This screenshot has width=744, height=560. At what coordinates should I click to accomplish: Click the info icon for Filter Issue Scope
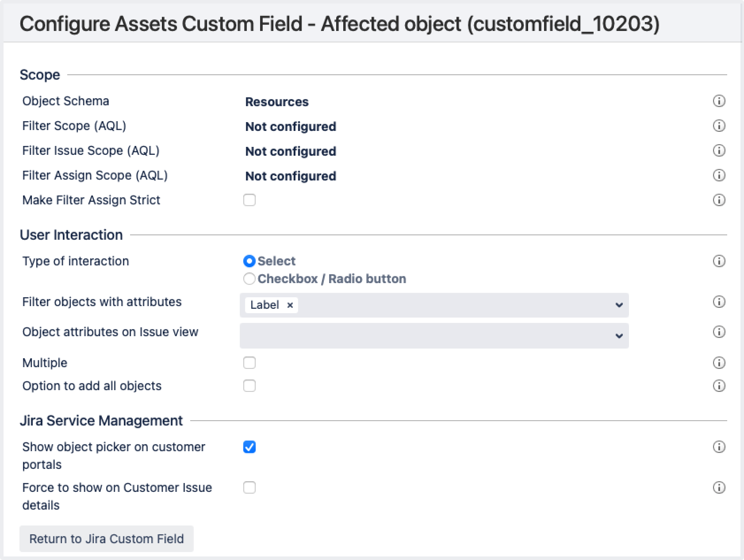[720, 151]
